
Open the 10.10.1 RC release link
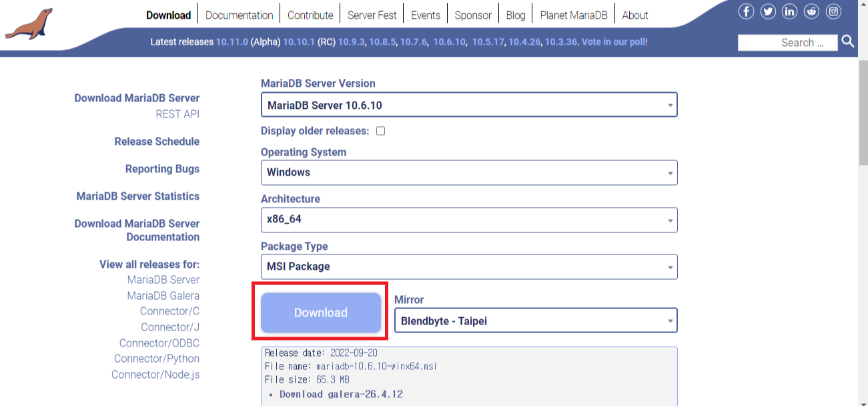[300, 41]
